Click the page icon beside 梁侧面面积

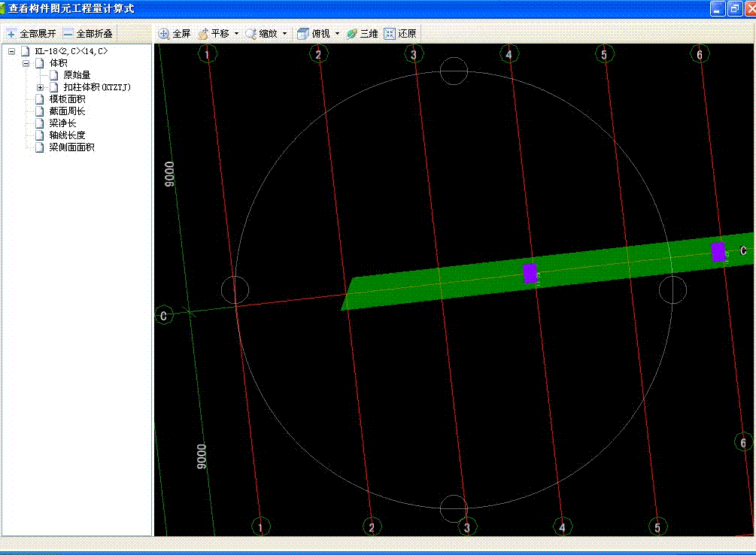click(40, 147)
